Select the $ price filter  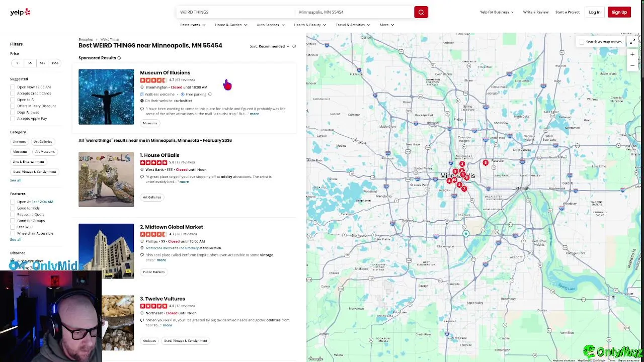tap(17, 63)
